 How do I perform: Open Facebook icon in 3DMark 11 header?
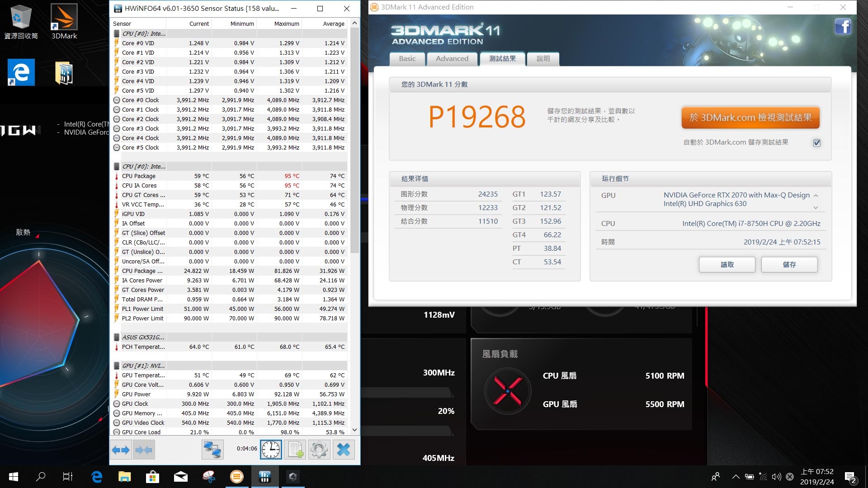[x=843, y=27]
